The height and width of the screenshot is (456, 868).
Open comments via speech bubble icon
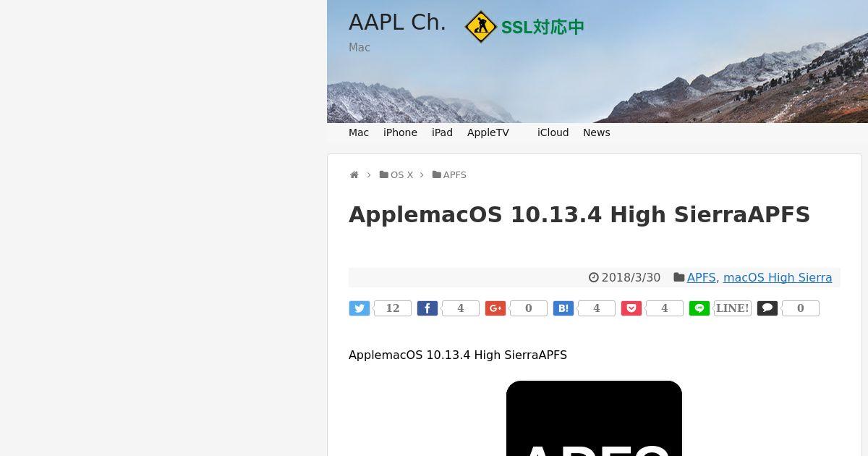pos(767,308)
